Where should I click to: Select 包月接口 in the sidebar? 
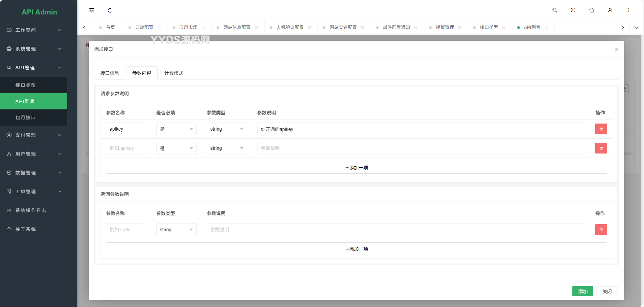click(x=26, y=117)
